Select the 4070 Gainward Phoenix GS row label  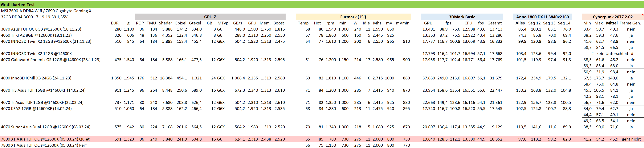pos(51,60)
